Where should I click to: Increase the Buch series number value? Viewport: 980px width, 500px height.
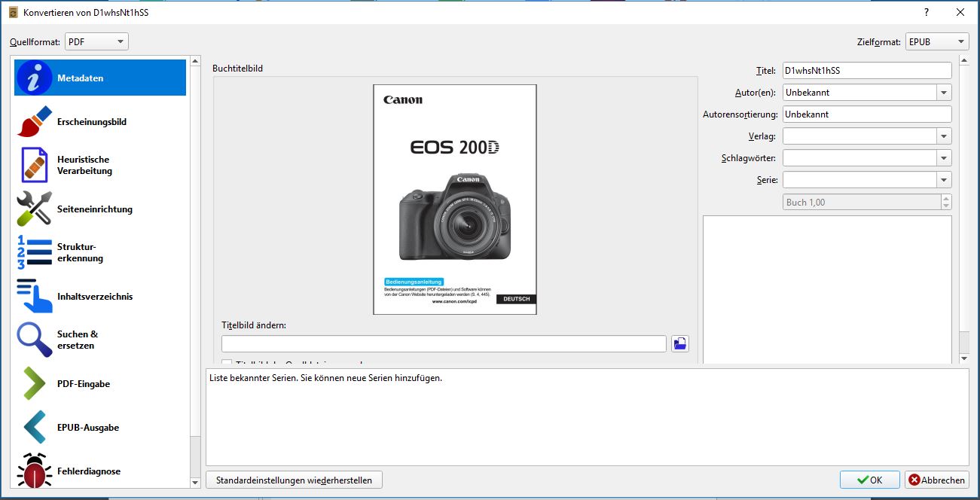[945, 198]
